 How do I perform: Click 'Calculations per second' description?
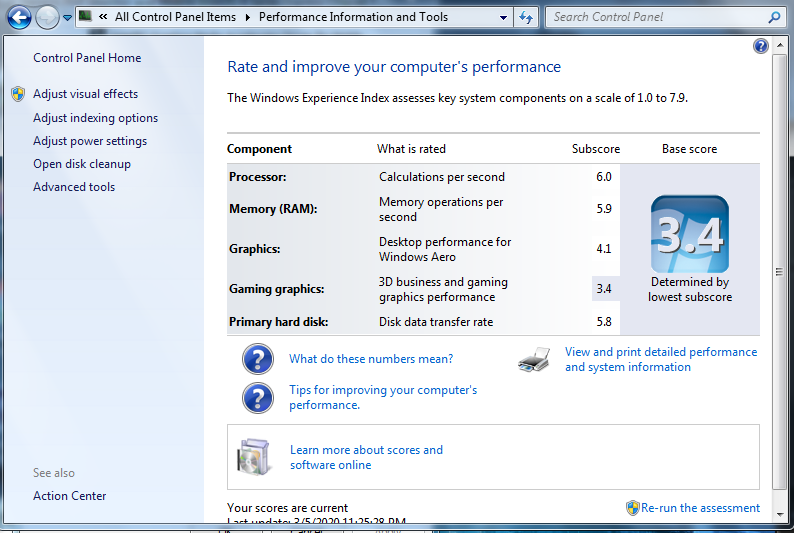pyautogui.click(x=442, y=177)
